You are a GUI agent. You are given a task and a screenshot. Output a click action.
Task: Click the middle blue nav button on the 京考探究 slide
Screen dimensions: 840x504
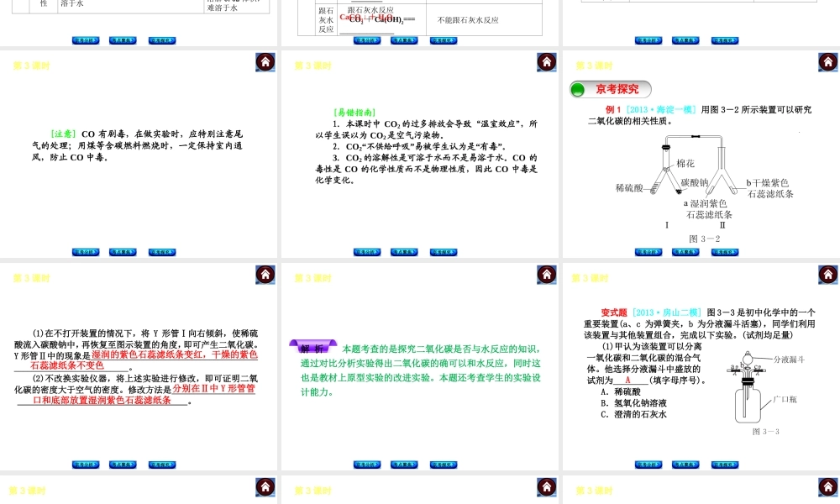click(x=685, y=252)
